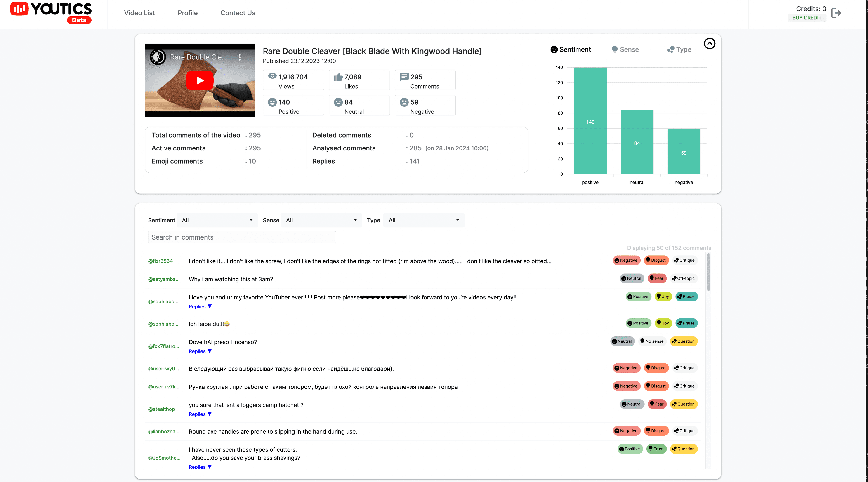Click the positive bar in chart
The image size is (868, 482).
click(590, 121)
